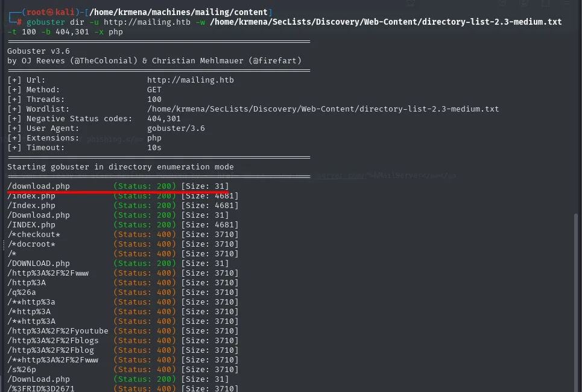Click User Agent value 'gobuster/3.6'
This screenshot has width=582, height=392.
[176, 128]
